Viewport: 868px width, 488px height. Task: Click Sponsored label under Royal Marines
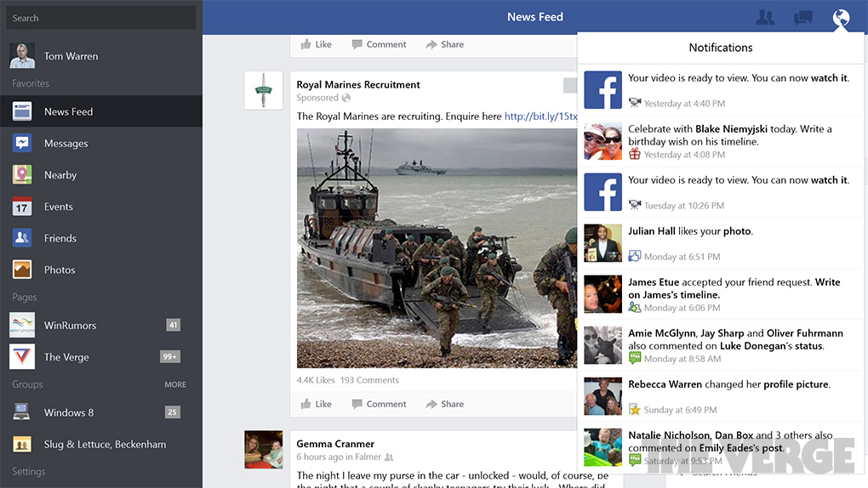(x=317, y=98)
